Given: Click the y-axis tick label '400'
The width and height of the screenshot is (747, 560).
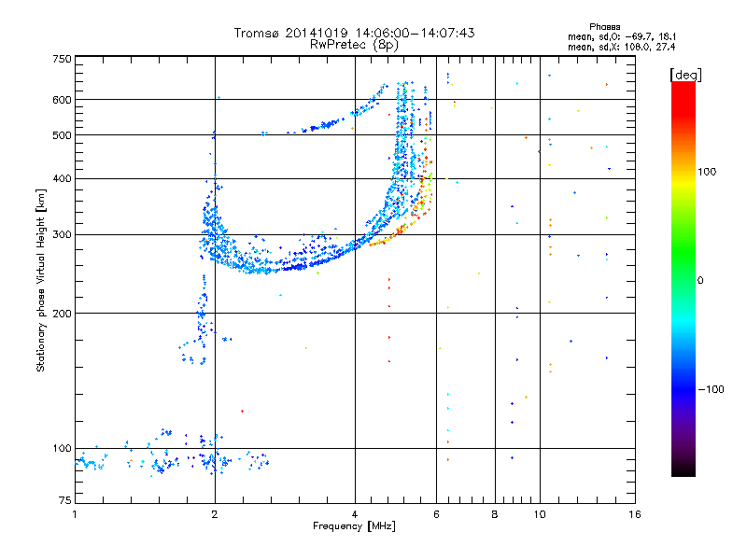Looking at the screenshot, I should 62,178.
